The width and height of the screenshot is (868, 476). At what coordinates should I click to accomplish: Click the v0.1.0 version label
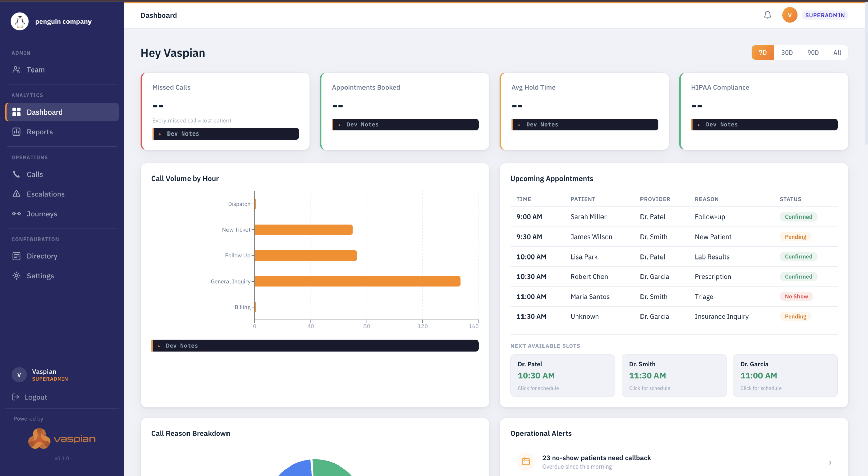click(x=62, y=458)
